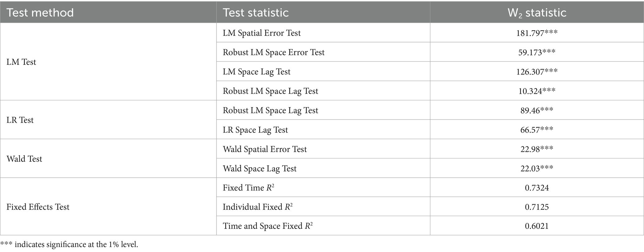Viewport: 644px width, 252px height.
Task: Select the "Individual Fixed R²" row label
Action: pyautogui.click(x=257, y=207)
